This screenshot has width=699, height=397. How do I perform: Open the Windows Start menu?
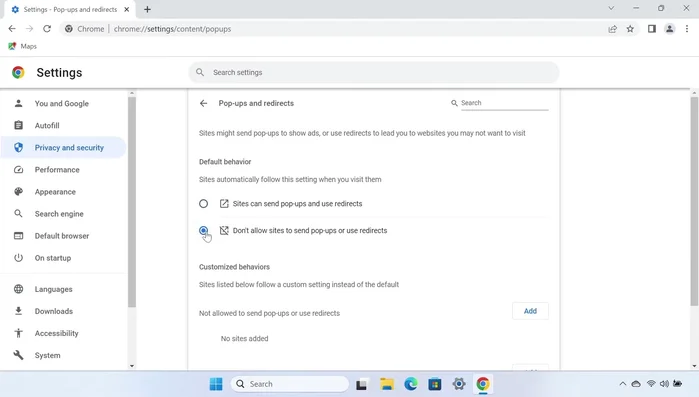tap(216, 384)
